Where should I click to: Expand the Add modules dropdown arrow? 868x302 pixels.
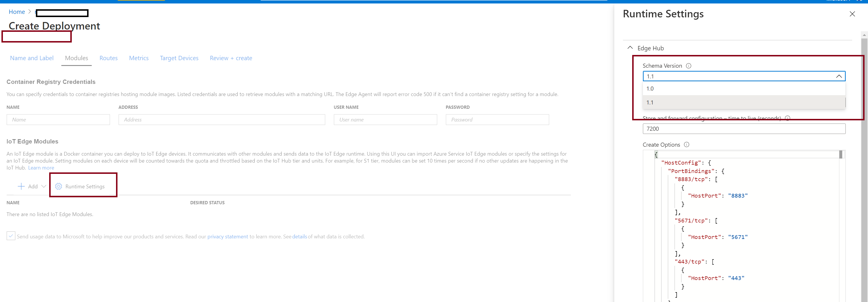pos(43,186)
